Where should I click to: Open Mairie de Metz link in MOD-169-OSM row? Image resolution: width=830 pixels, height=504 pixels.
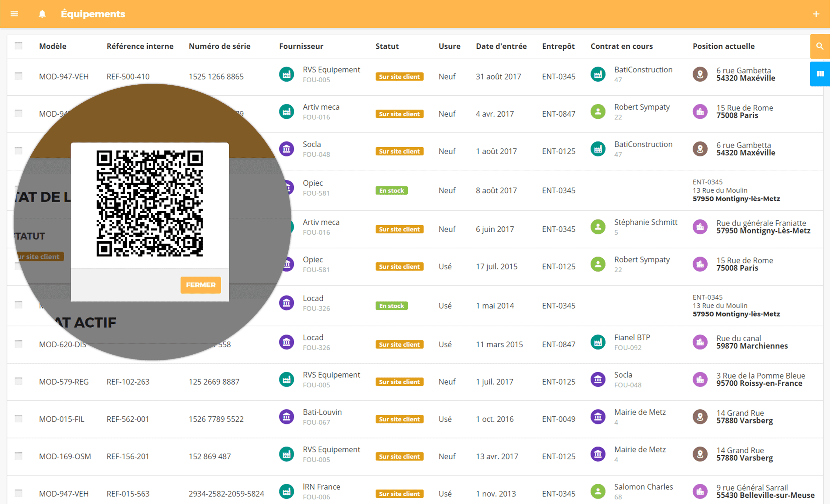point(640,449)
